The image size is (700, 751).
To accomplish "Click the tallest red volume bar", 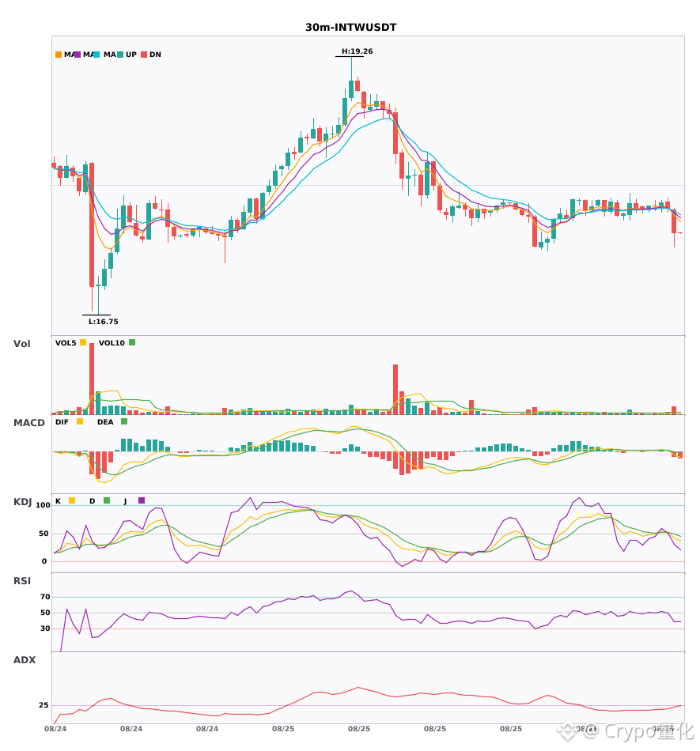I will (92, 379).
